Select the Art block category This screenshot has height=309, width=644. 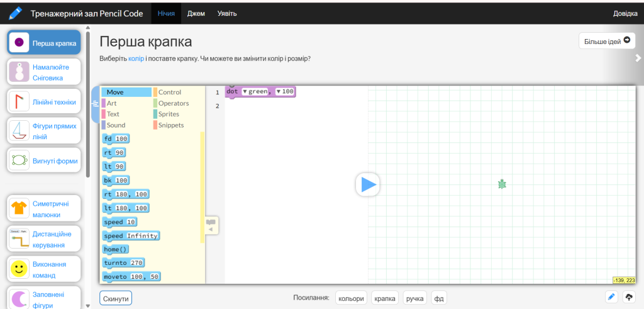tap(126, 103)
